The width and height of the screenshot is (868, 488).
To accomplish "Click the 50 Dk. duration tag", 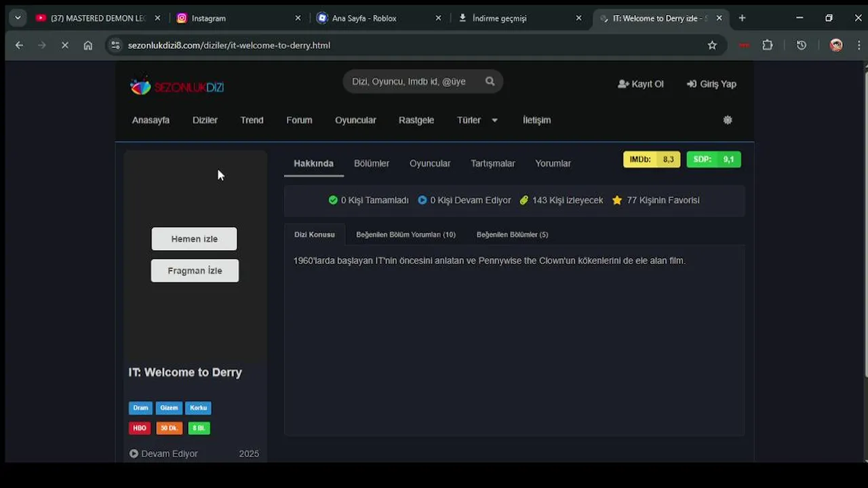I will tap(170, 428).
